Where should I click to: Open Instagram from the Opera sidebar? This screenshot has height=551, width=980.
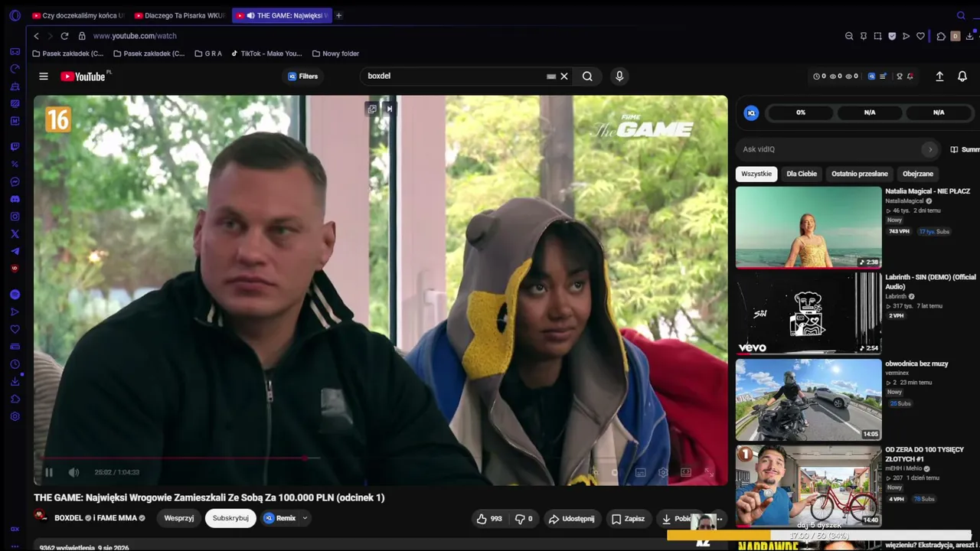pos(15,217)
